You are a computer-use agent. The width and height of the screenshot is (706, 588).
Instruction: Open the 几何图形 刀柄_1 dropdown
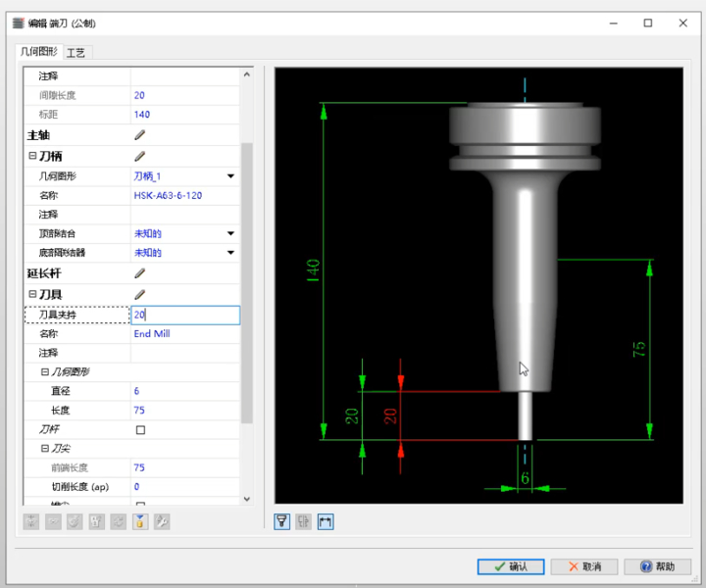coord(230,176)
